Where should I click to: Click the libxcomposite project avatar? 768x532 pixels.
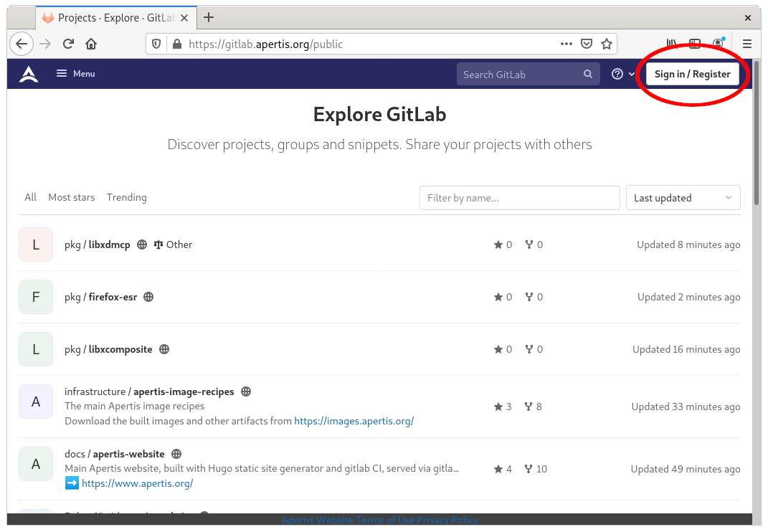tap(36, 349)
